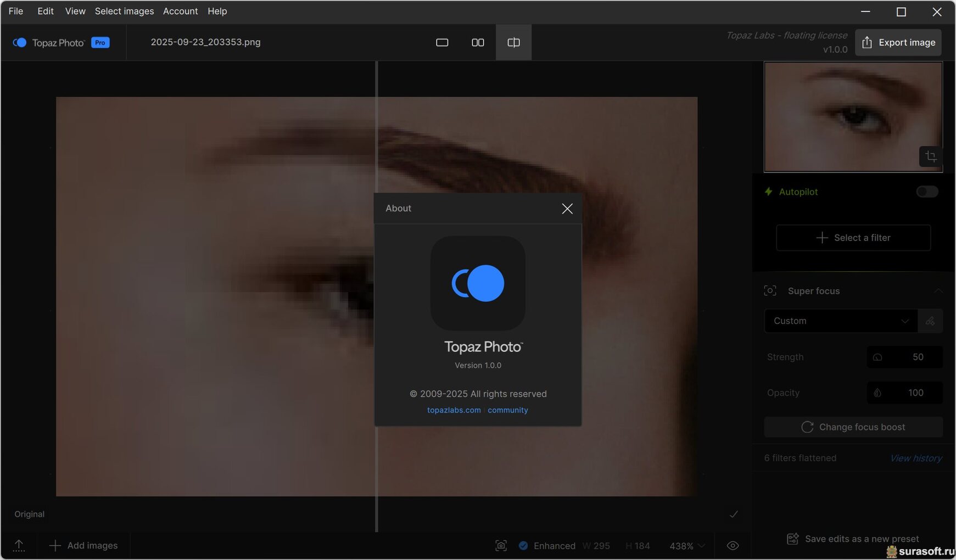The height and width of the screenshot is (560, 956).
Task: Toggle the Enhanced checkmark indicator
Action: click(523, 545)
